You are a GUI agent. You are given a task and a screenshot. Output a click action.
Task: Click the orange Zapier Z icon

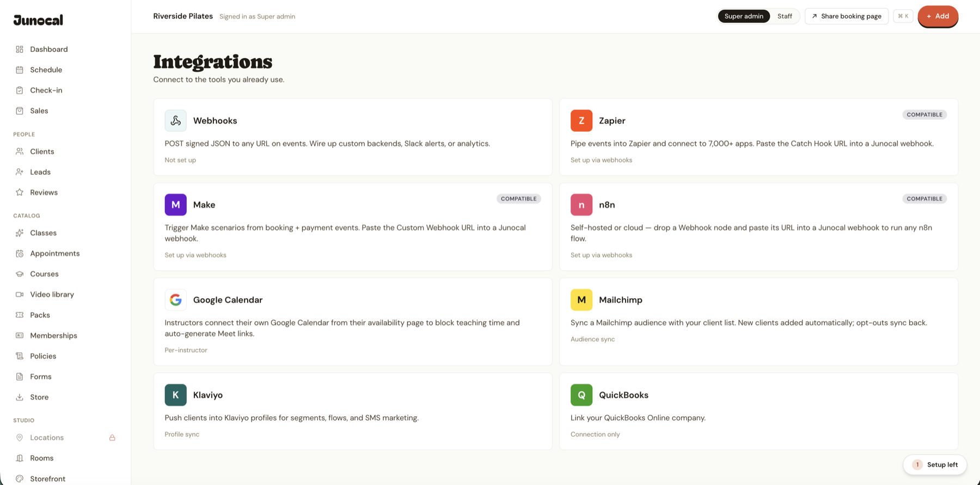click(581, 121)
